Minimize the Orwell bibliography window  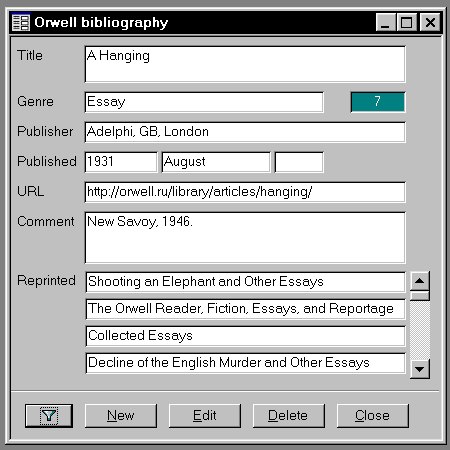[x=386, y=23]
